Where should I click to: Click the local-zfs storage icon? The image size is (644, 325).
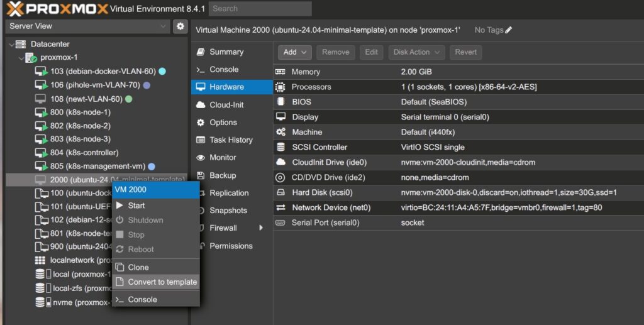tap(43, 288)
